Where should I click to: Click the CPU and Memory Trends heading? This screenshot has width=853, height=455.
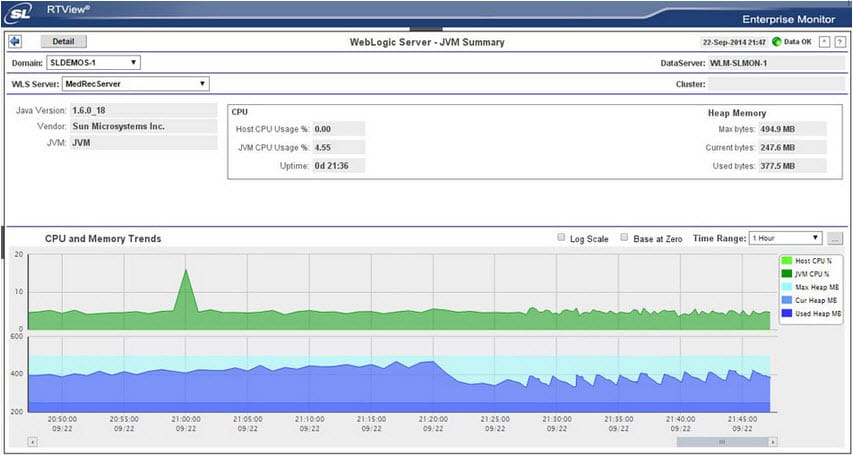tap(103, 238)
